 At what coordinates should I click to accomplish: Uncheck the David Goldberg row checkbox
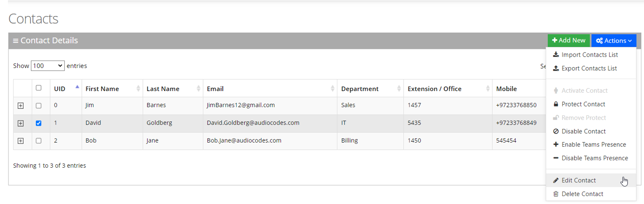coord(39,123)
